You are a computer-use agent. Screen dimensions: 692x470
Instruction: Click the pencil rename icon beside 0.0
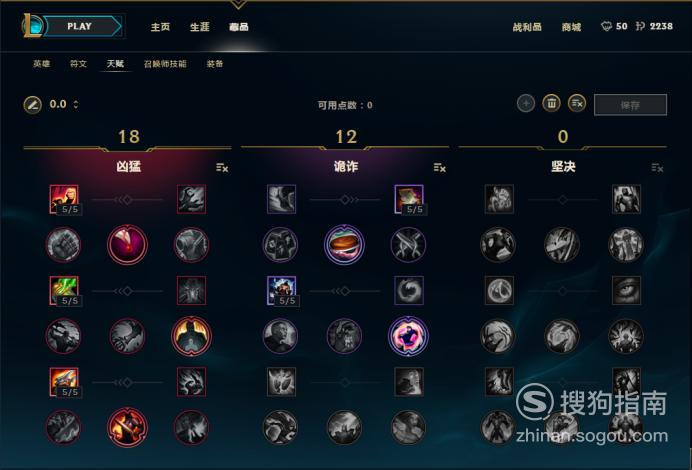pos(33,105)
